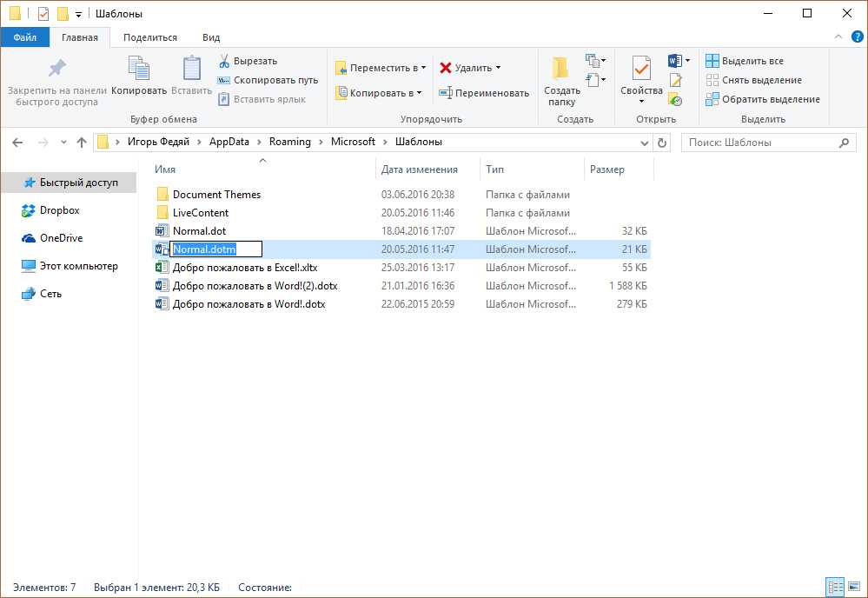Open the Help question mark icon
The image size is (868, 598).
857,37
